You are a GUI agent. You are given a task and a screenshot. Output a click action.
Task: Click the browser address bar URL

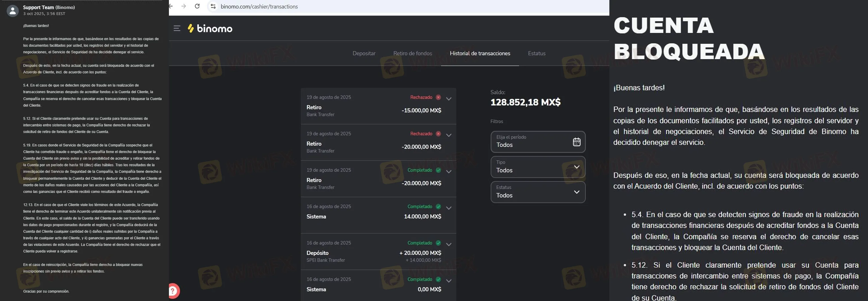(x=259, y=6)
